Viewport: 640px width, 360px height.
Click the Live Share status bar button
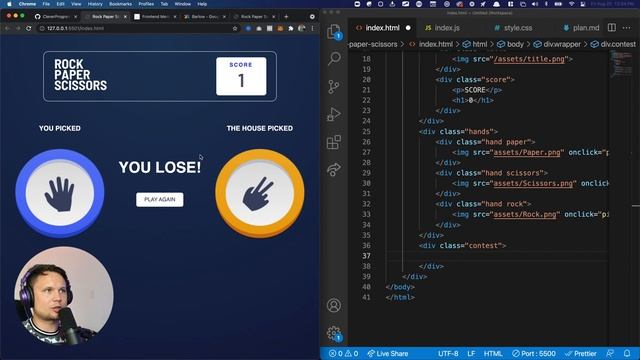point(388,353)
